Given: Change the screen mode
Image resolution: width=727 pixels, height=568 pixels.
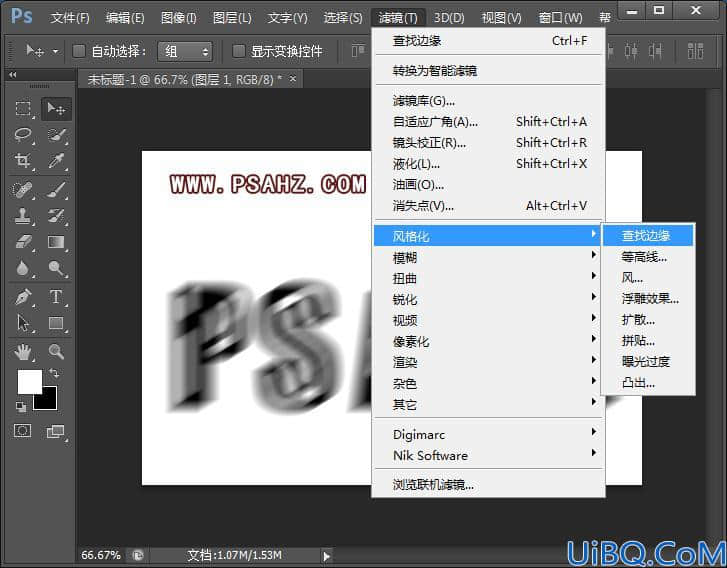Looking at the screenshot, I should point(56,431).
